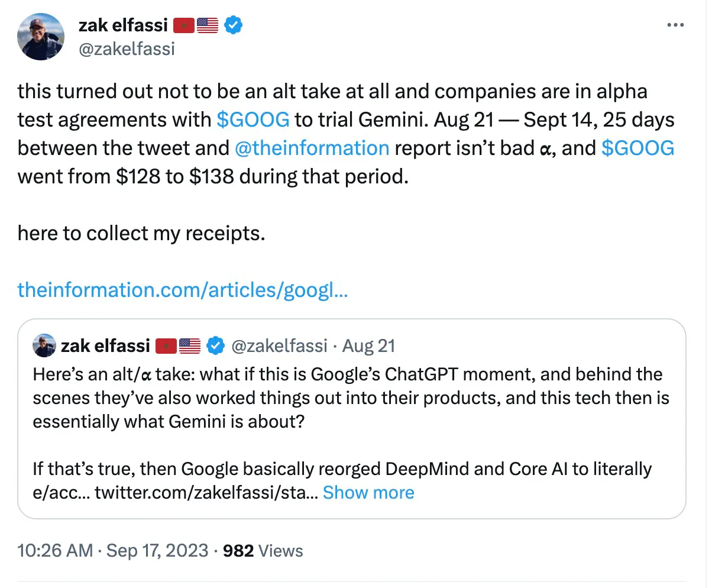Viewport: 712px width, 588px height.
Task: Click the second $GOOG cashtag after alpha
Action: pyautogui.click(x=637, y=148)
